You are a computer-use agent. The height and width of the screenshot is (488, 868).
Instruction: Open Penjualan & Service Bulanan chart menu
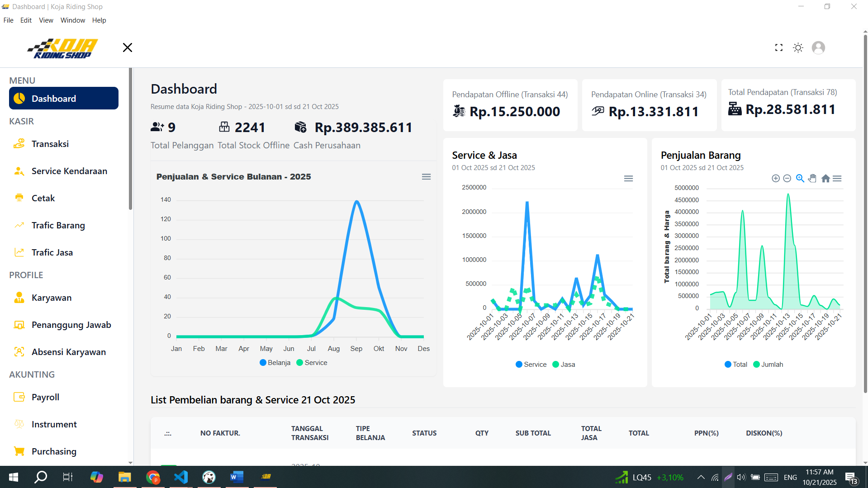pyautogui.click(x=426, y=177)
